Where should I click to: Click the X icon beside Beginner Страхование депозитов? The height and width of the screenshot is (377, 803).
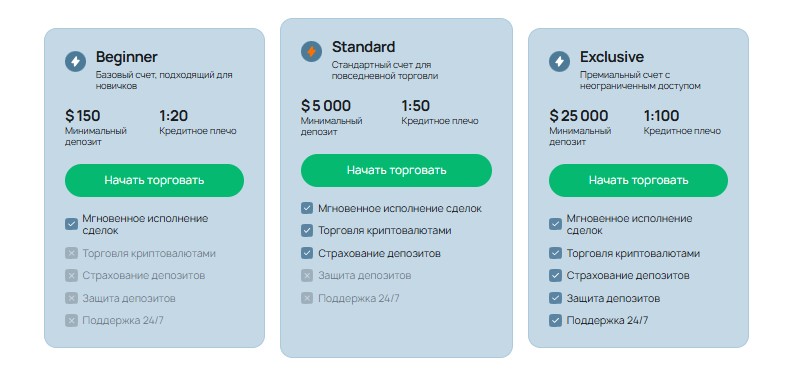[71, 276]
